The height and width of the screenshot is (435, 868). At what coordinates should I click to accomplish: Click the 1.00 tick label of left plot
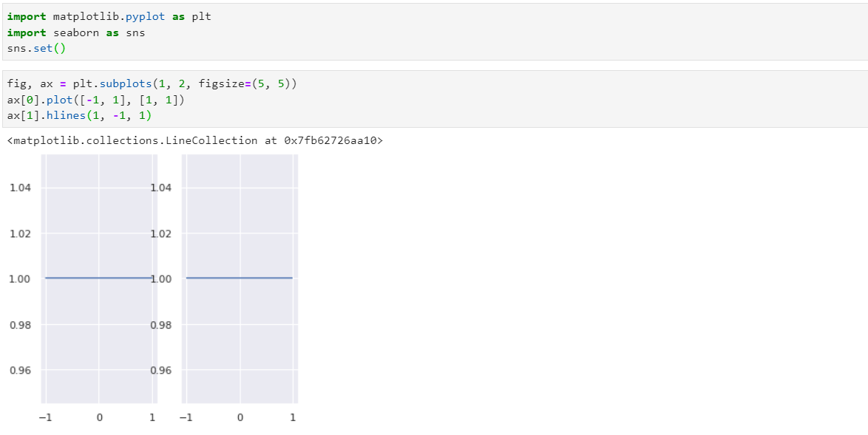19,279
